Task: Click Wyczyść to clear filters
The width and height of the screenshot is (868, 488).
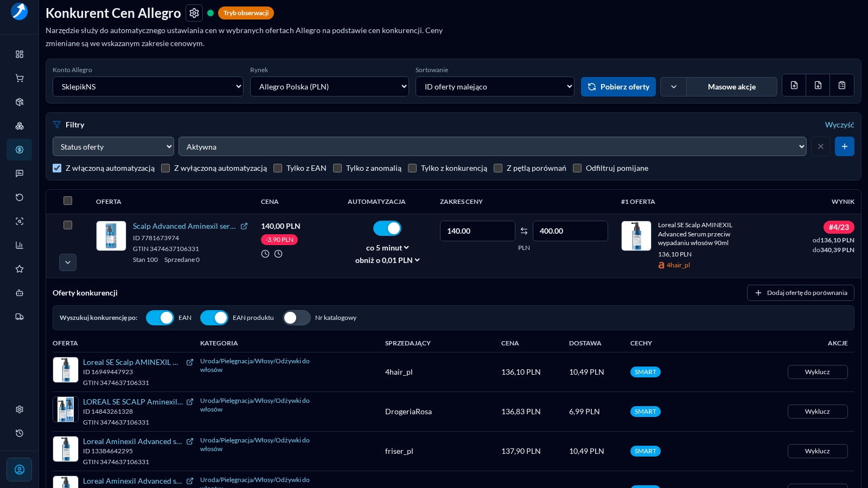Action: (839, 125)
